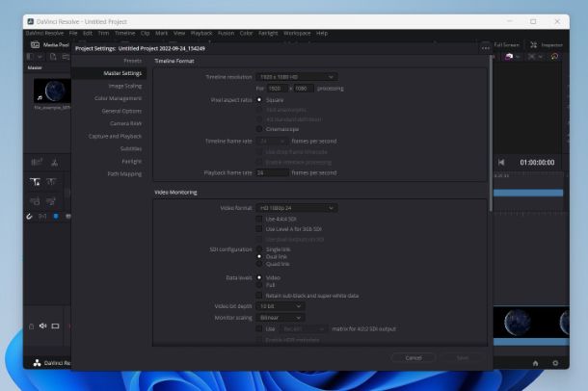Set data levels to Video
Viewport: 588px width, 391px height.
click(x=259, y=277)
